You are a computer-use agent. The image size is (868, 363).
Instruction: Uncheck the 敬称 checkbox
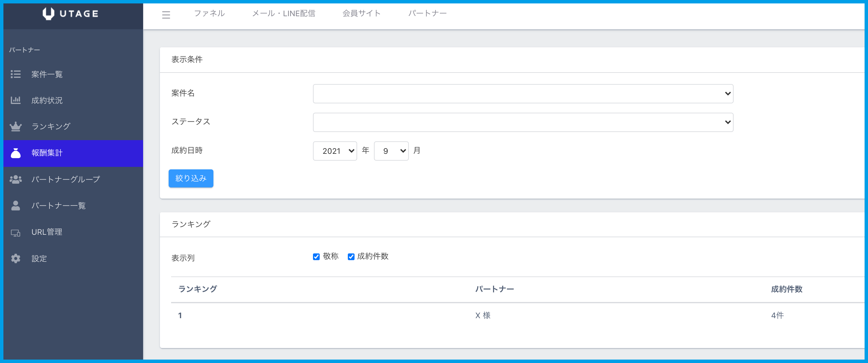pyautogui.click(x=316, y=257)
